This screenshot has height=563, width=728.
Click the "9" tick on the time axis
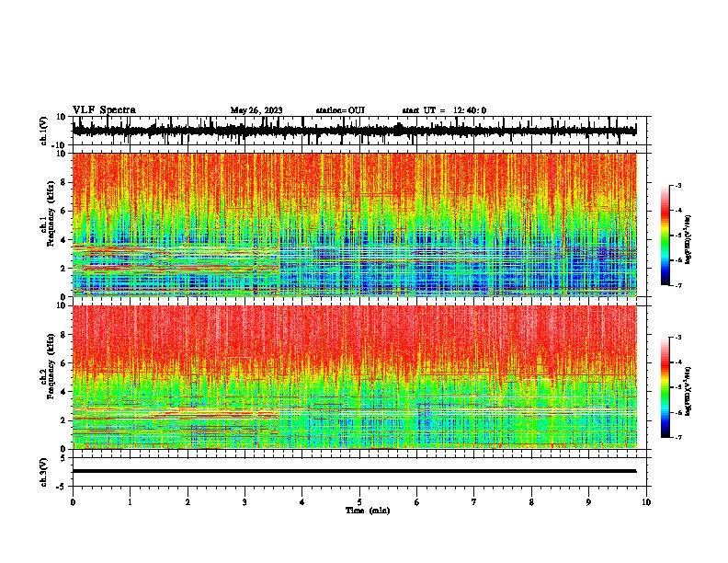tap(588, 502)
